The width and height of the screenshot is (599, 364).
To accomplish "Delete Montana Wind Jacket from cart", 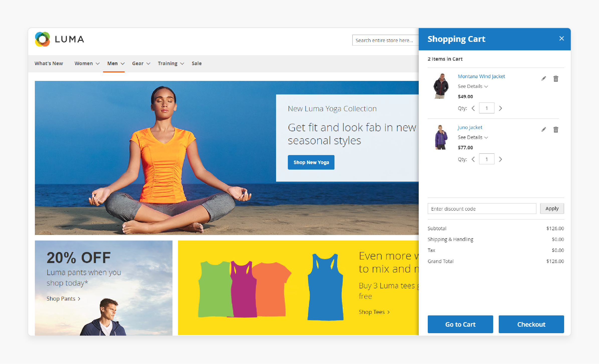I will pos(556,79).
